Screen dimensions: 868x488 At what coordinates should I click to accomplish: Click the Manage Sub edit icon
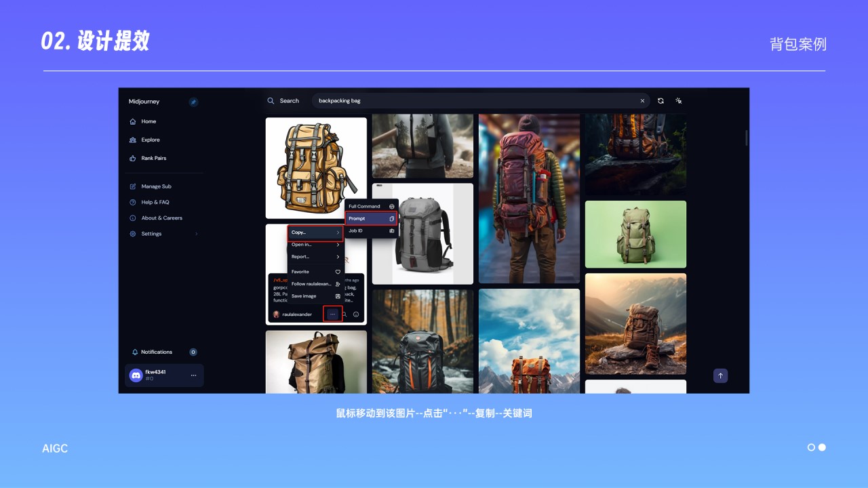click(133, 186)
